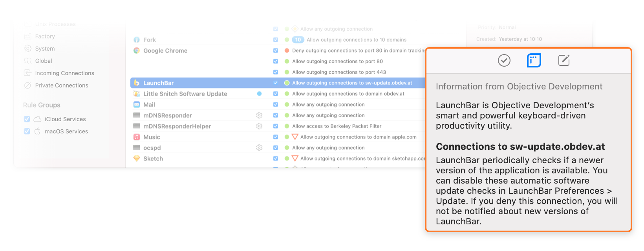644x251 pixels.
Task: Click the 'Created: Yesterday at 10:10' text
Action: tap(509, 39)
